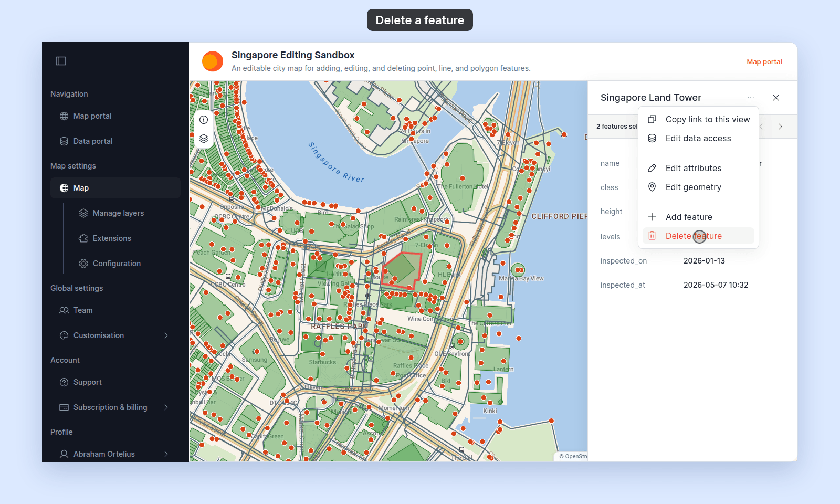The width and height of the screenshot is (840, 504).
Task: Click the orange app logo
Action: point(213,61)
